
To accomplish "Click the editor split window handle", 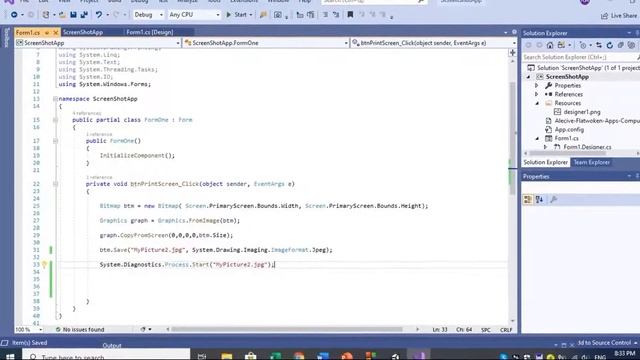I will (x=513, y=53).
